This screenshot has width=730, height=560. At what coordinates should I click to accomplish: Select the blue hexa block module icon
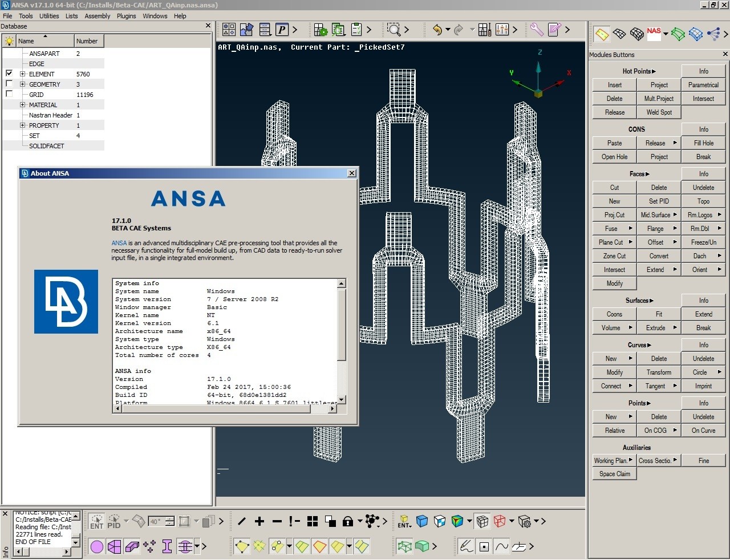(696, 34)
